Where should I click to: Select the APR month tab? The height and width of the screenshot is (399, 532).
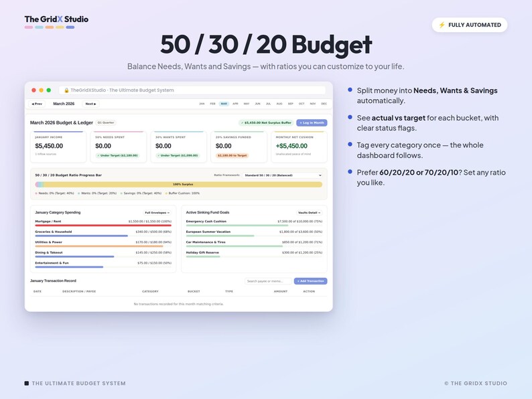click(x=235, y=104)
